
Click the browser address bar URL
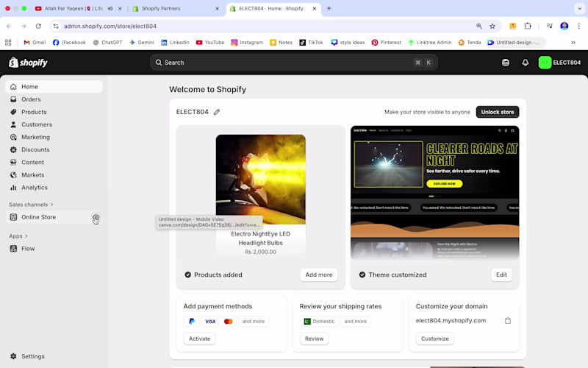pyautogui.click(x=110, y=26)
